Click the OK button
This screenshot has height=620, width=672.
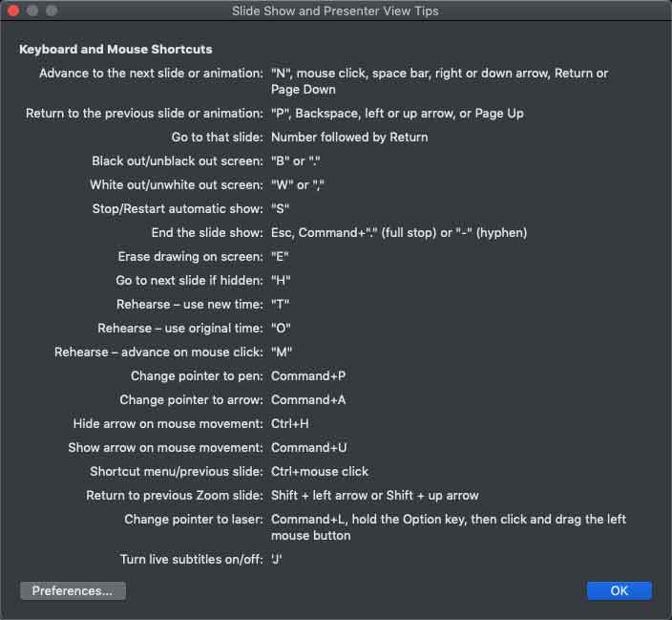619,590
